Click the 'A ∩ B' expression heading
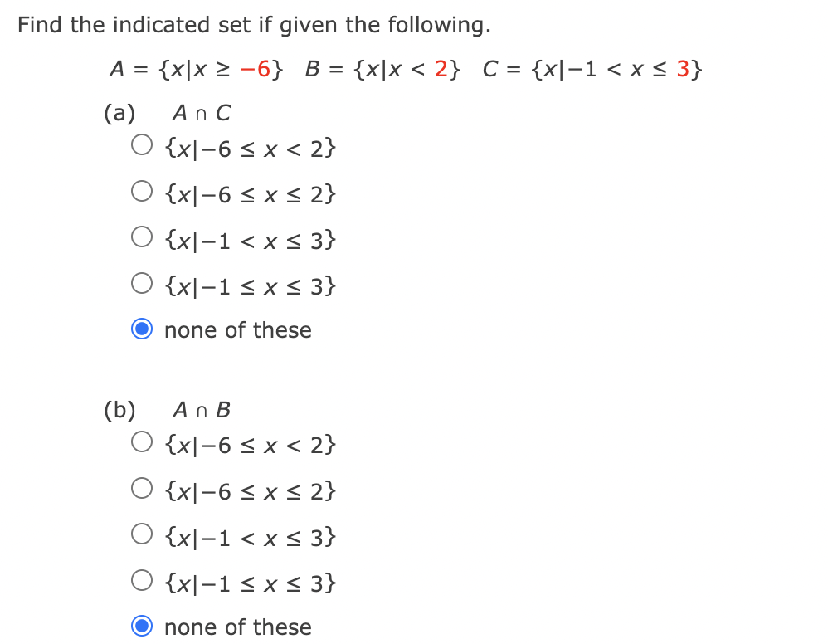The width and height of the screenshot is (828, 644). click(201, 409)
